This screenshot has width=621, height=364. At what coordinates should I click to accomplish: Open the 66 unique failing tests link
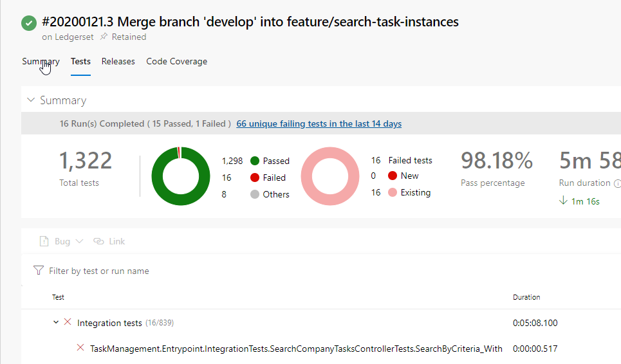click(x=319, y=123)
